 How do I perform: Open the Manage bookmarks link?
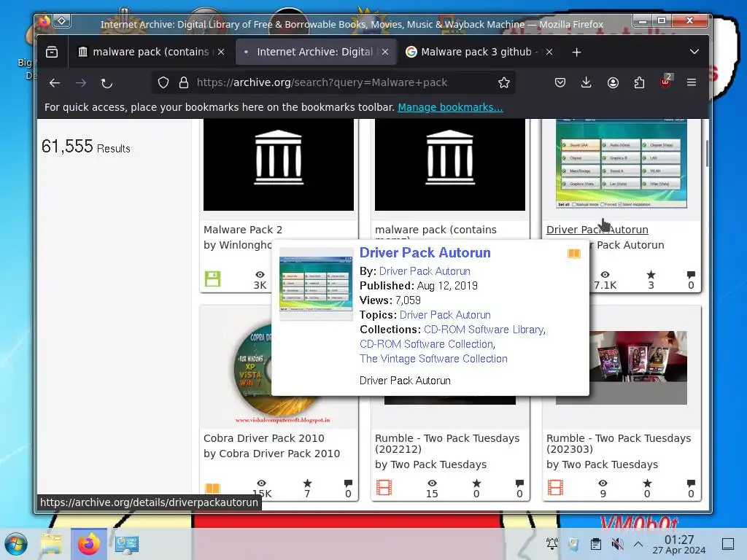(x=450, y=107)
